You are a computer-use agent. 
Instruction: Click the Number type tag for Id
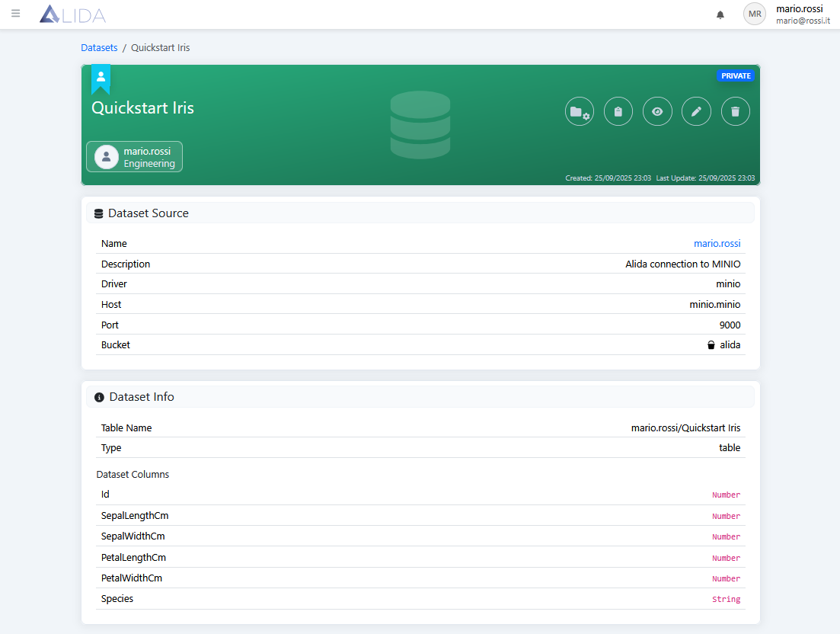pyautogui.click(x=726, y=495)
